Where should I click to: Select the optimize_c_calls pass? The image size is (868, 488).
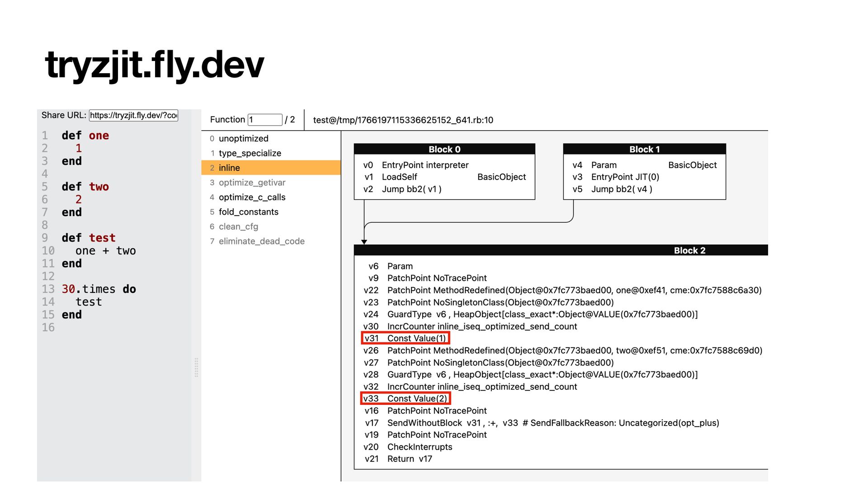(x=252, y=197)
